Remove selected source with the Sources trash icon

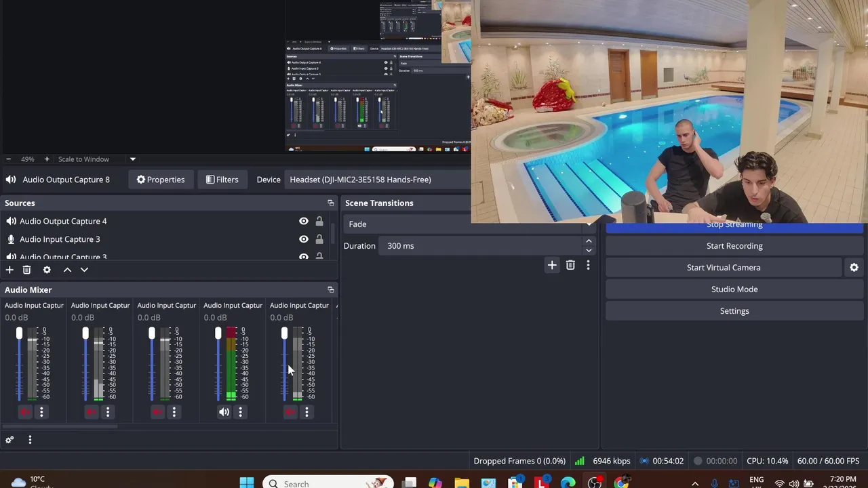pos(26,270)
